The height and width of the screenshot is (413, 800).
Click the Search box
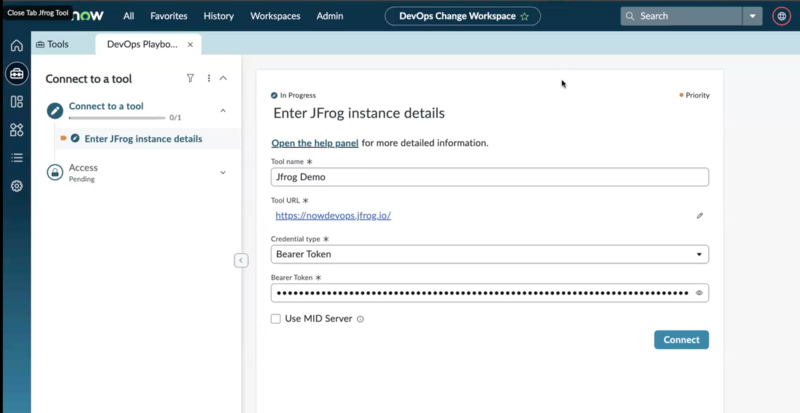[x=681, y=16]
